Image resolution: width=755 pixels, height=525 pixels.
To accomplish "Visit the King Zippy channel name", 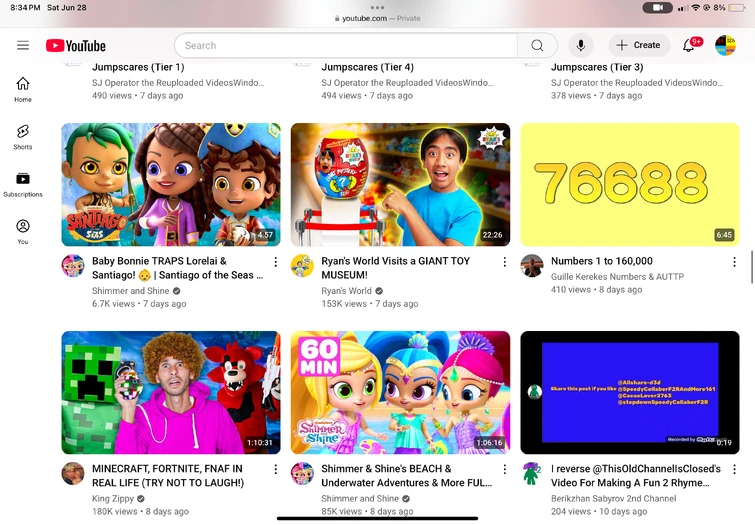I will pyautogui.click(x=113, y=499).
